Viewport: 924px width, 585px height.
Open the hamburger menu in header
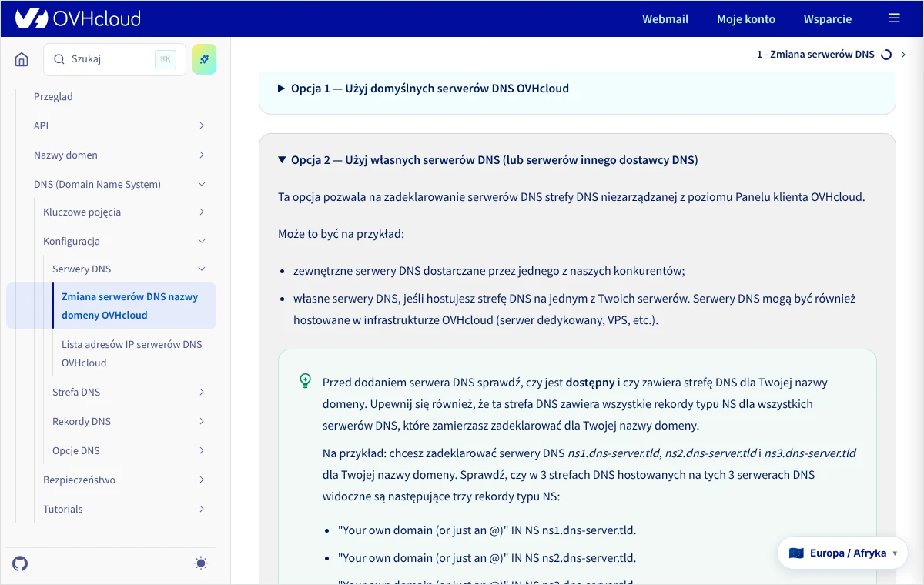tap(894, 18)
